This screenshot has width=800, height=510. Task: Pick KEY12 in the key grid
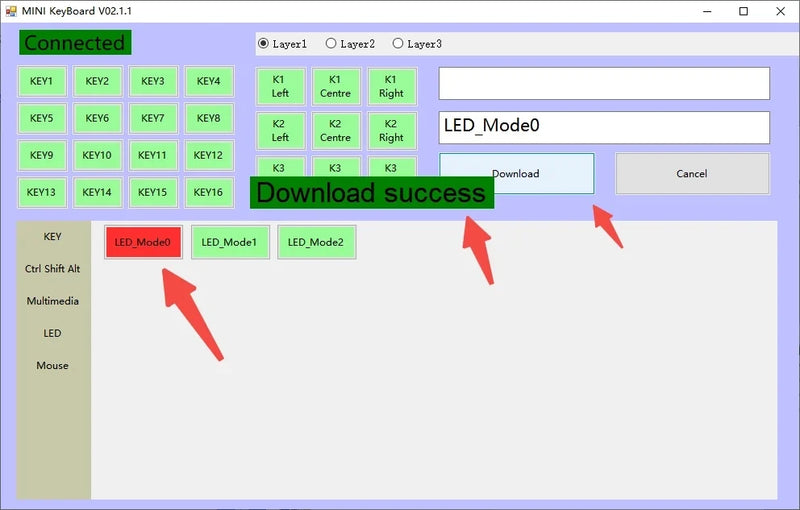pyautogui.click(x=209, y=155)
